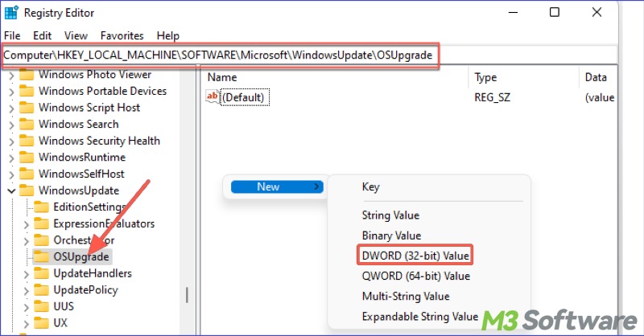Viewport: 644px width, 336px height.
Task: Open the Help menu
Action: 168,35
